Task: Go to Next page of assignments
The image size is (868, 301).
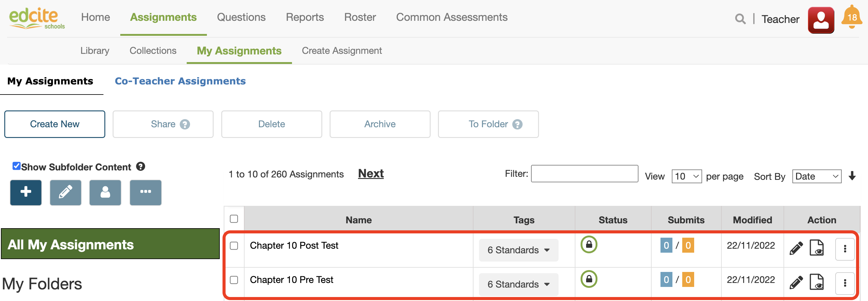Action: (371, 174)
